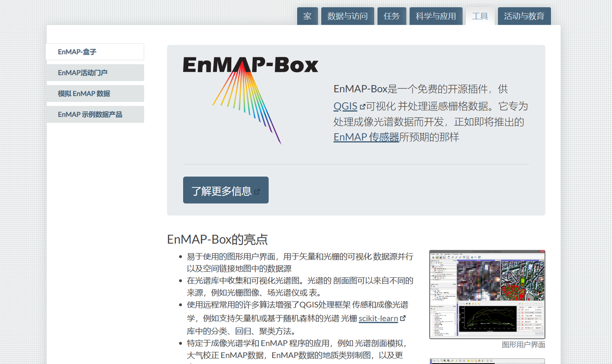Open the EnMAP 传感器 link
The image size is (612, 364).
pyautogui.click(x=366, y=137)
